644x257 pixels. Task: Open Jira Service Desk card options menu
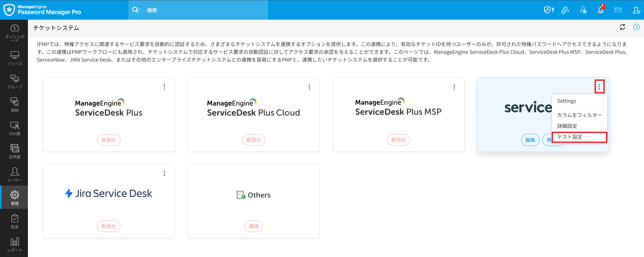click(x=164, y=173)
